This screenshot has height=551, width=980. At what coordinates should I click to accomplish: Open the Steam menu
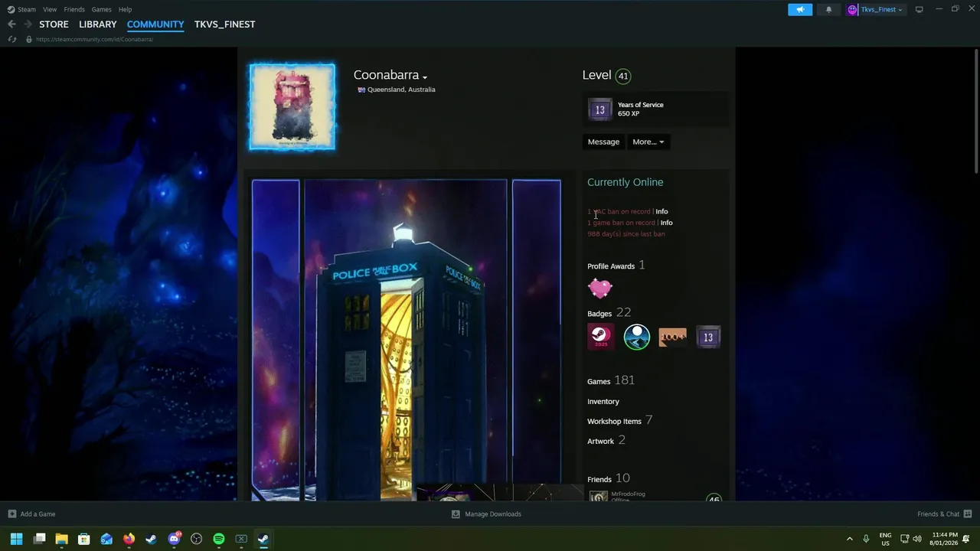tap(27, 9)
